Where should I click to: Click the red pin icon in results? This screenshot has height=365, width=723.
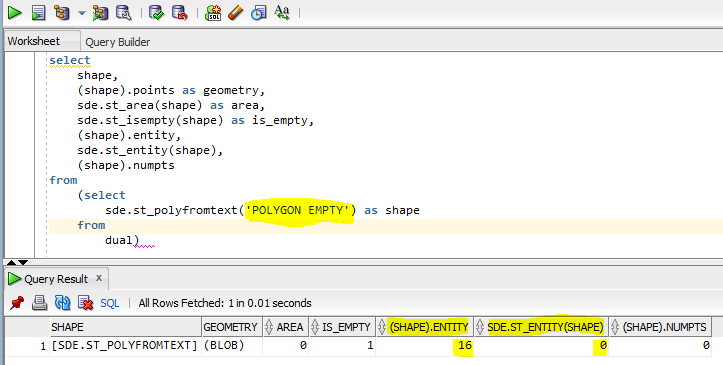pos(17,303)
